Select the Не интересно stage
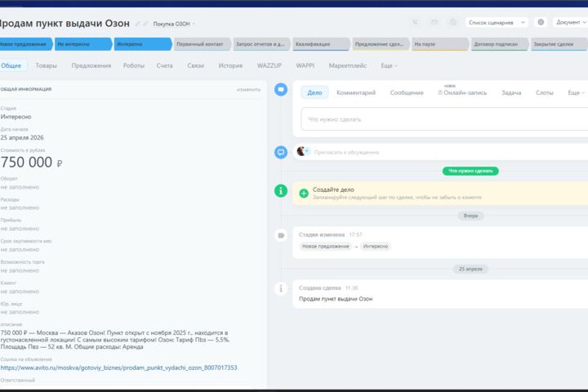 point(82,44)
